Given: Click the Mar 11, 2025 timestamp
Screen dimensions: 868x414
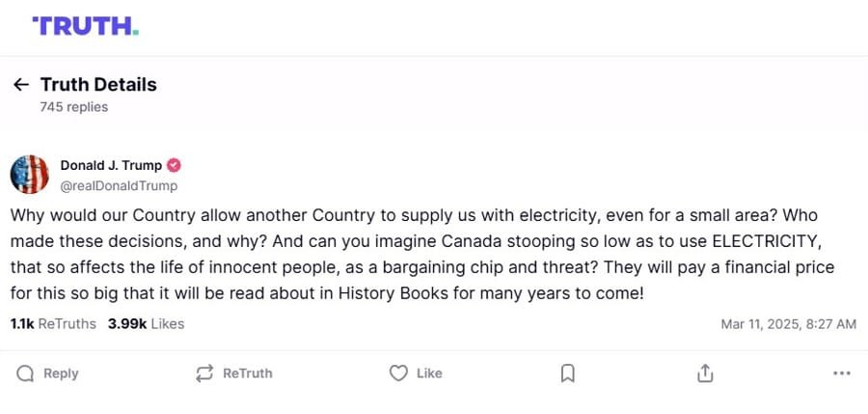Looking at the screenshot, I should coord(788,324).
